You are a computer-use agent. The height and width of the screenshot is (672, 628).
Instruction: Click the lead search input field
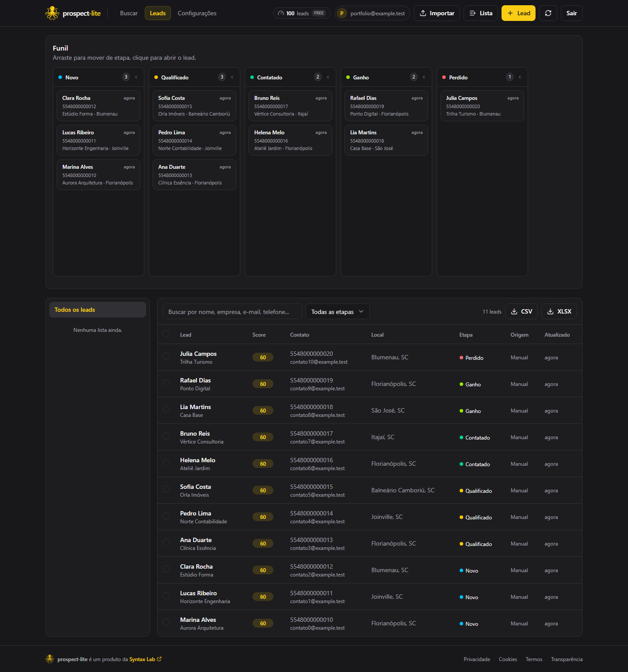coord(232,311)
